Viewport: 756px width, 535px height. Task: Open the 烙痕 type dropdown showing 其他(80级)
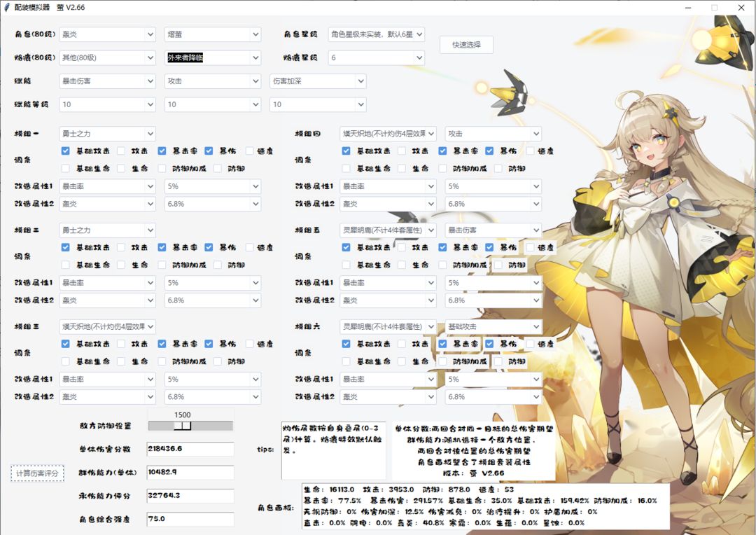coord(107,57)
